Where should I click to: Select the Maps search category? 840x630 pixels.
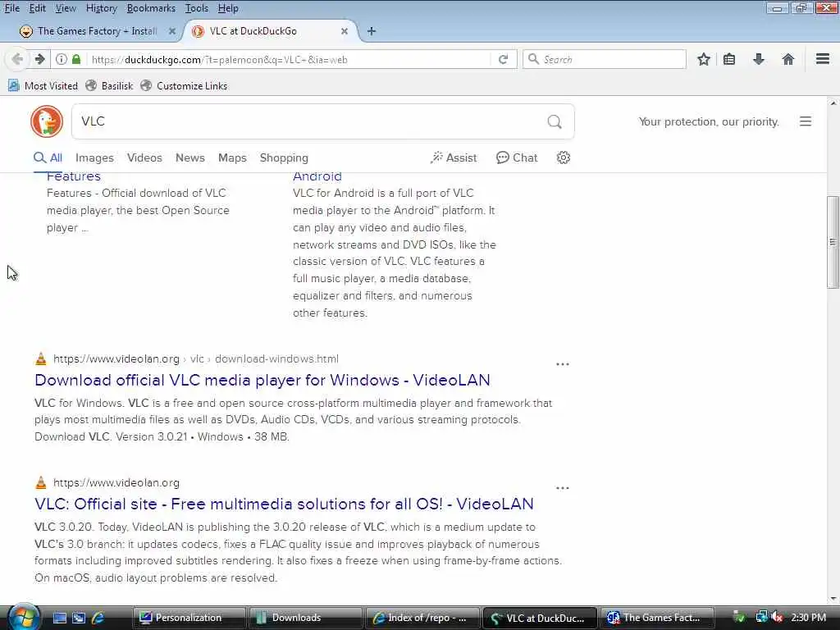point(232,157)
